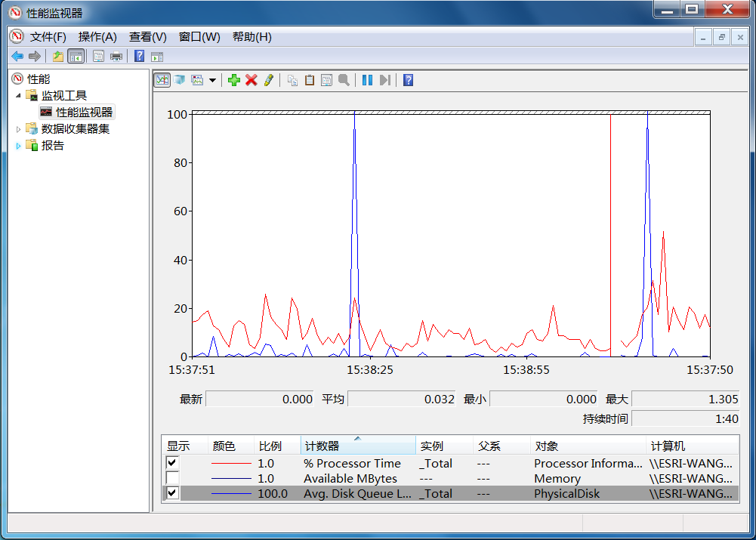Viewport: 756px width, 540px height.
Task: Expand the 数据收集器集 tree node
Action: point(19,129)
